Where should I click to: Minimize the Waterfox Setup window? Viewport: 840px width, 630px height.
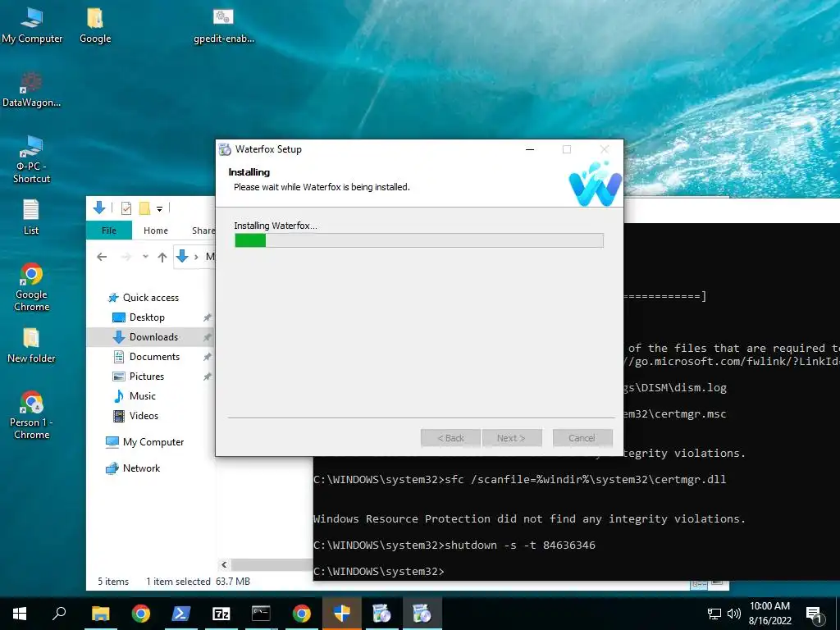pos(530,149)
